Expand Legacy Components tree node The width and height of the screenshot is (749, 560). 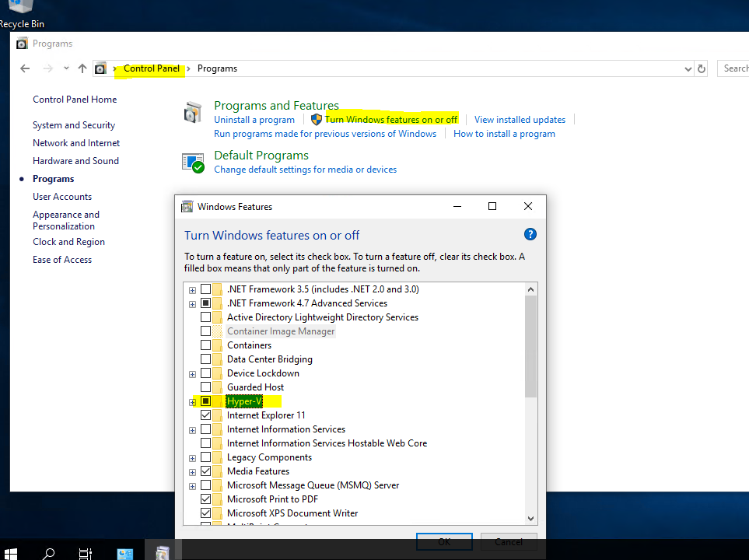(193, 458)
